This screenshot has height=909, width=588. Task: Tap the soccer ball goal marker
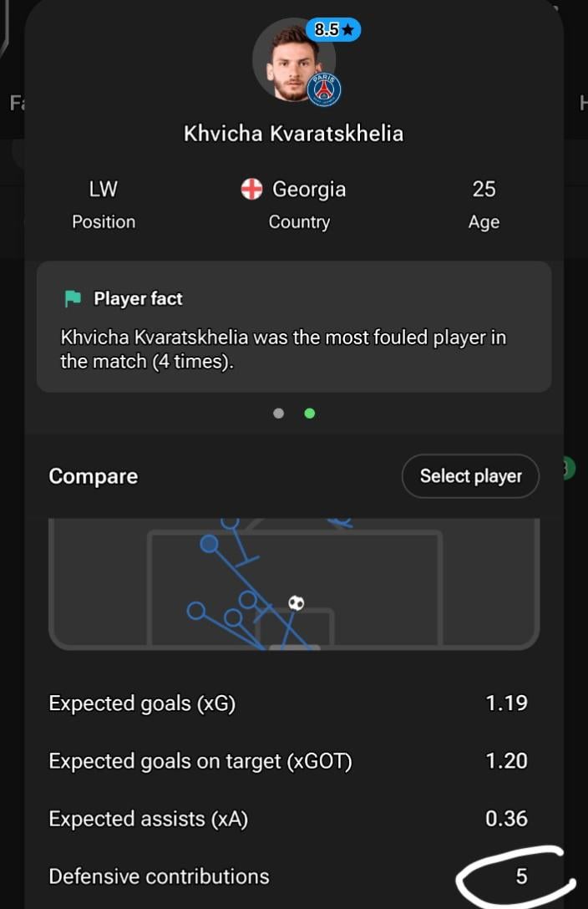[296, 602]
